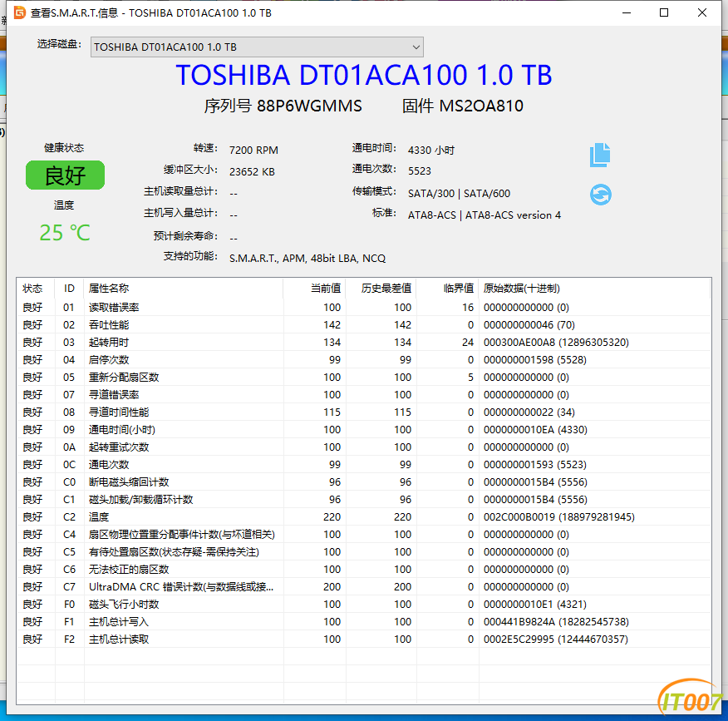Select the 读取错误率 row

(x=363, y=307)
